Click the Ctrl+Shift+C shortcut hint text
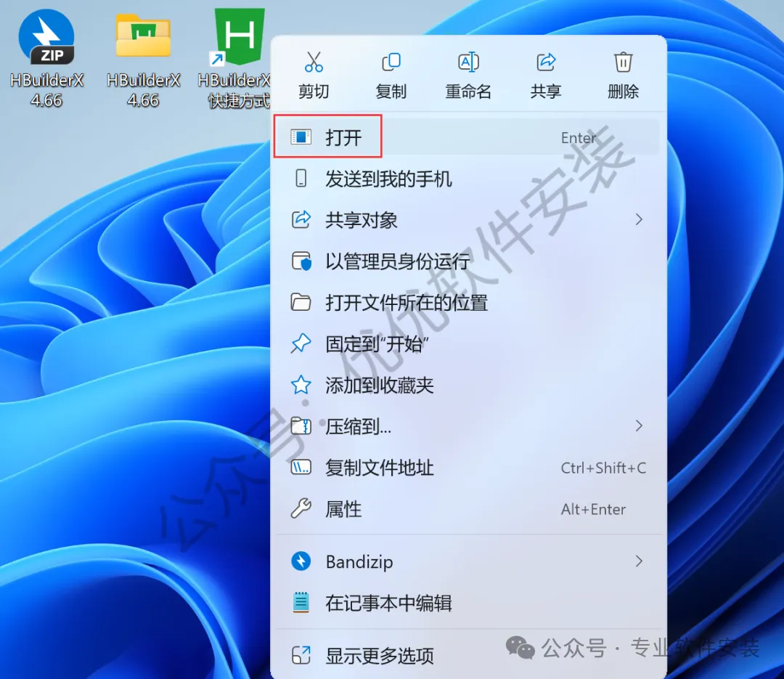 603,468
